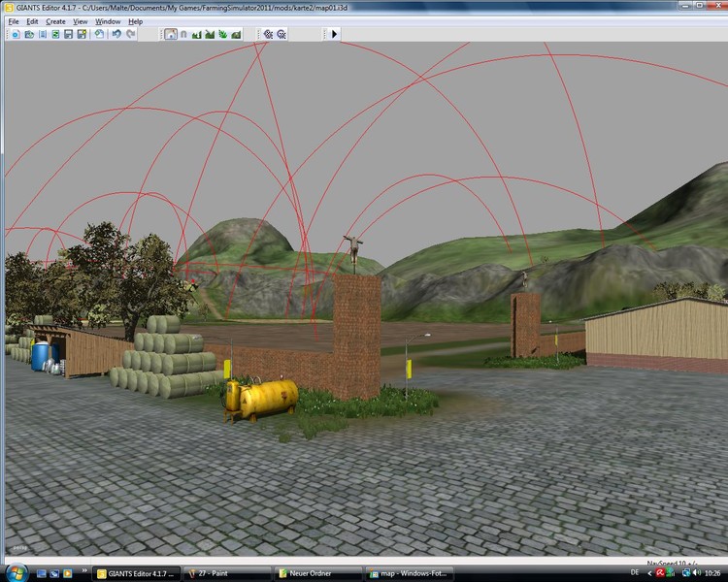Expand the quick launch overflow chevron

click(84, 571)
